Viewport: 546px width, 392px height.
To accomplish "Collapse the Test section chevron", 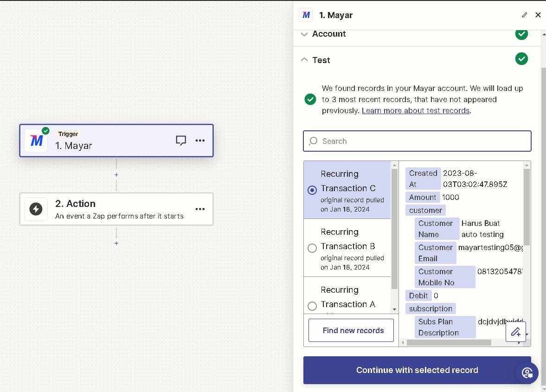I will click(304, 59).
